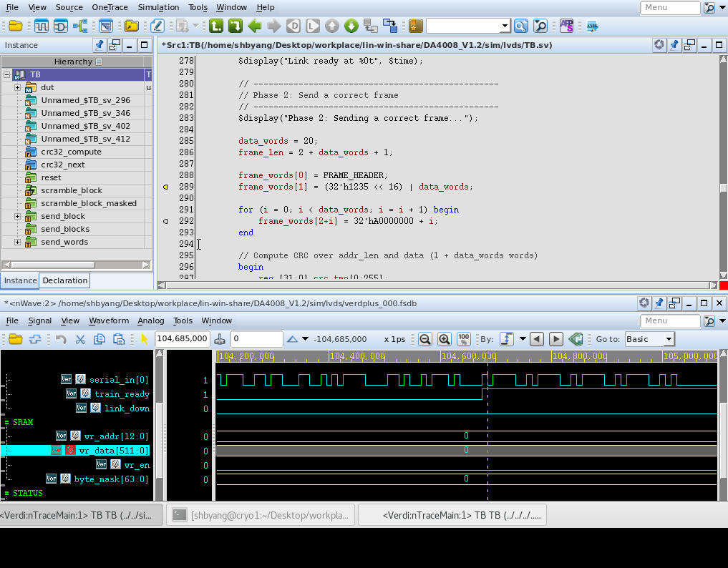Toggle the yellow breakpoint marker at line 289
This screenshot has height=568, width=728.
coord(165,187)
